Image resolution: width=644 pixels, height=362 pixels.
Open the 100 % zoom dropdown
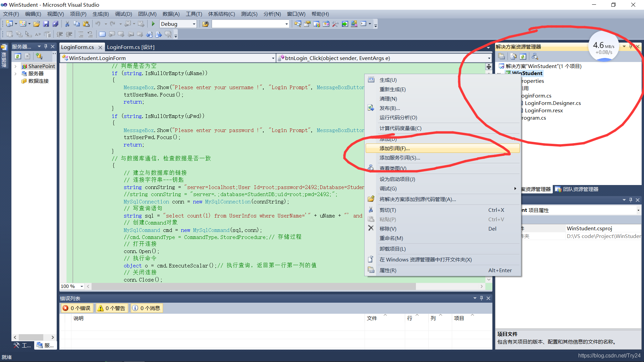click(x=82, y=286)
